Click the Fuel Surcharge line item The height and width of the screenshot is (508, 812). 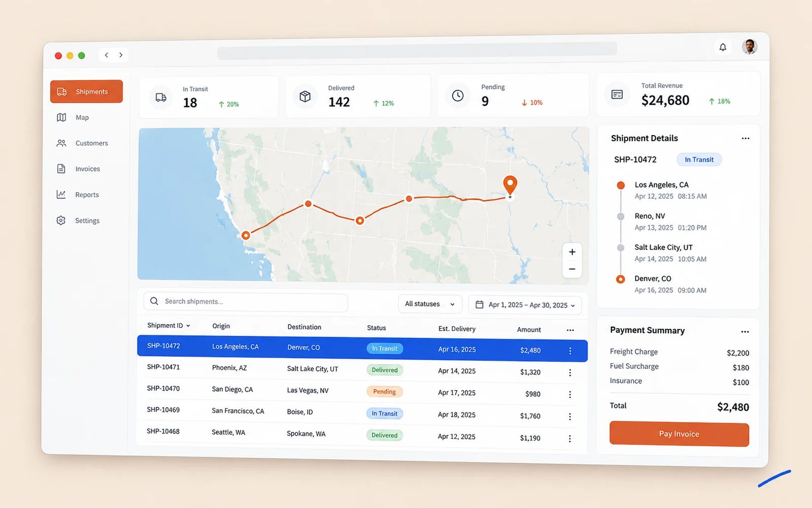point(679,367)
